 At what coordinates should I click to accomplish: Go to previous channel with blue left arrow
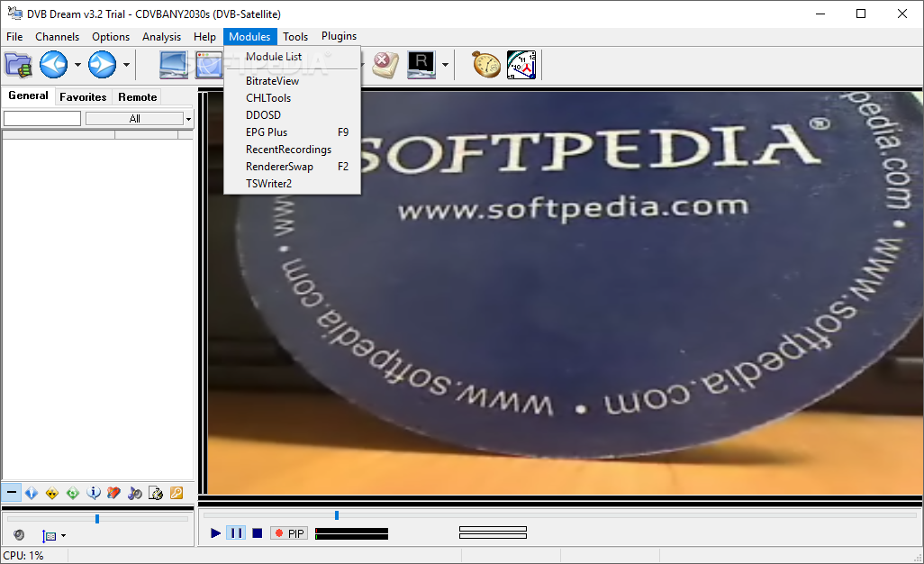[54, 65]
